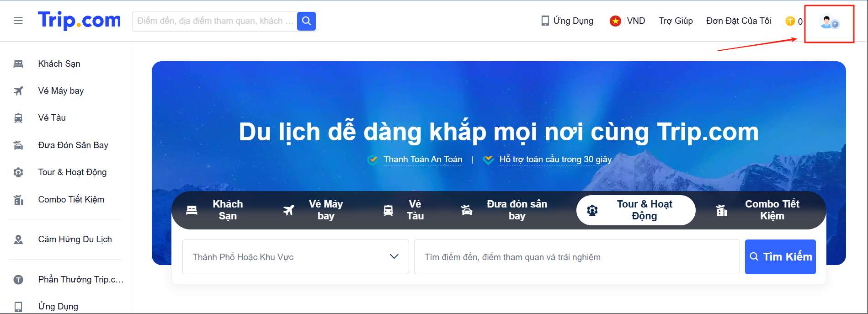Click the shield check icon beside Thanh Toán
Viewport: 868px width, 314px height.
(x=373, y=160)
